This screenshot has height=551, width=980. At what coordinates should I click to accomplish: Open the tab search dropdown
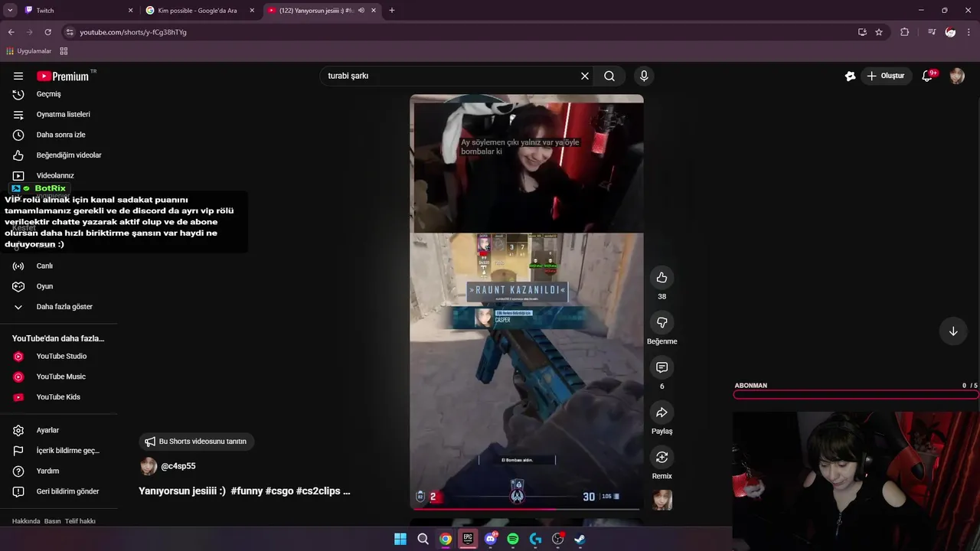click(x=10, y=11)
